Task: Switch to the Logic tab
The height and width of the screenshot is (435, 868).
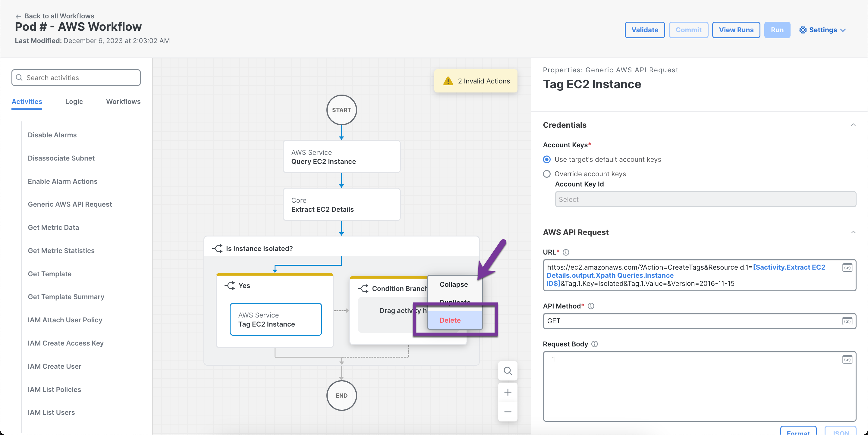Action: [x=74, y=102]
